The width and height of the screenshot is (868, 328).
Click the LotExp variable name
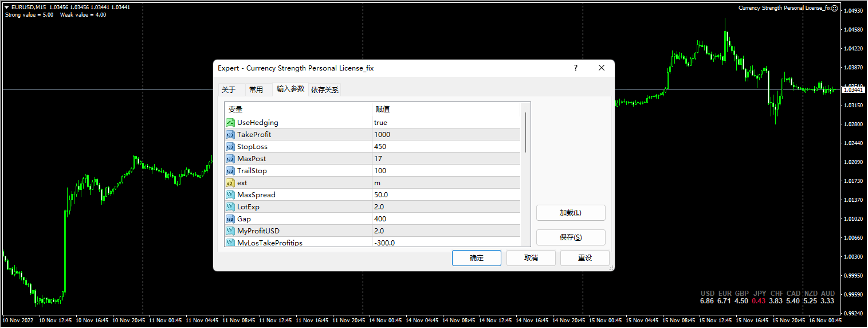(248, 207)
